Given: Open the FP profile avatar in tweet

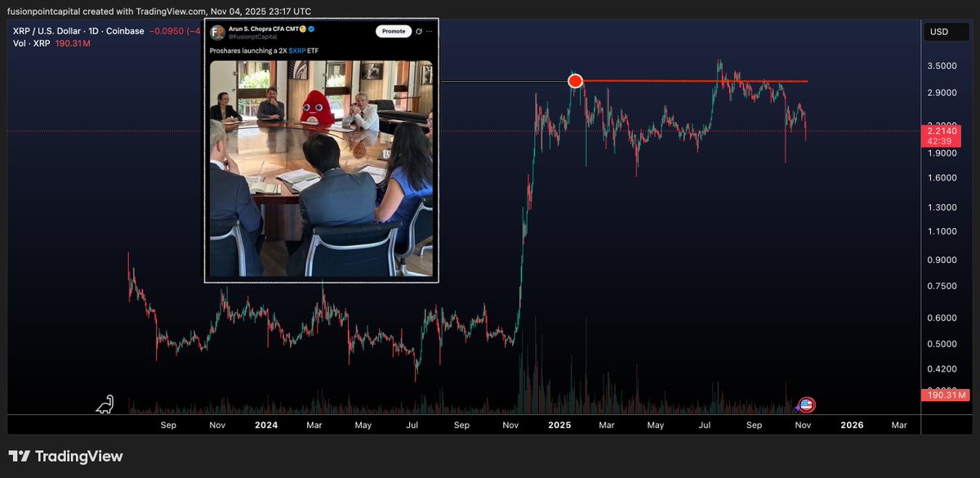Looking at the screenshot, I should pos(217,33).
